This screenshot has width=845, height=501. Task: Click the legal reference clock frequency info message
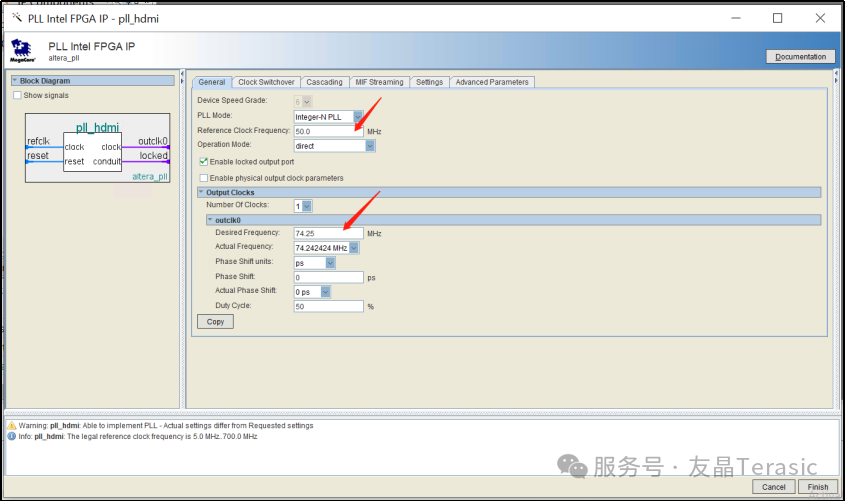point(138,436)
